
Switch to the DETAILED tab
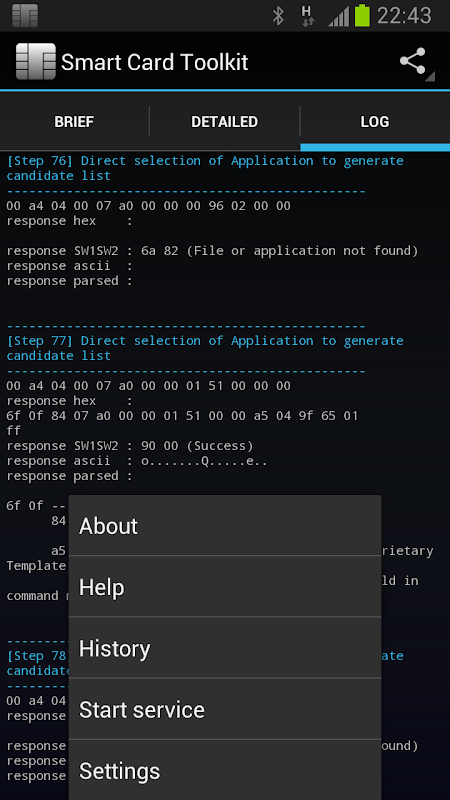coord(224,122)
